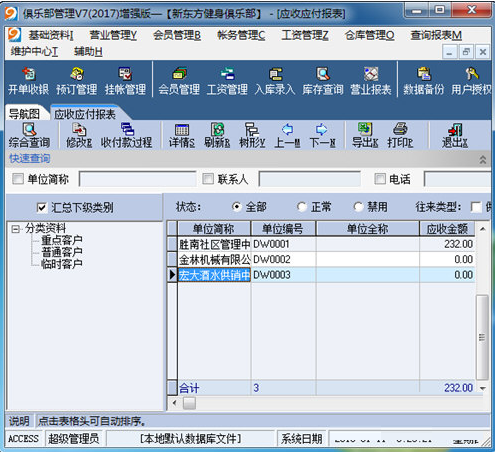Refresh list with 刷新 icon
495x452 pixels.
coord(217,135)
